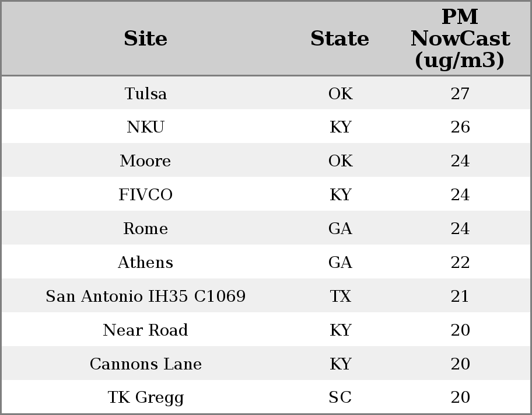Click Tulsa's PM value 27

point(460,93)
